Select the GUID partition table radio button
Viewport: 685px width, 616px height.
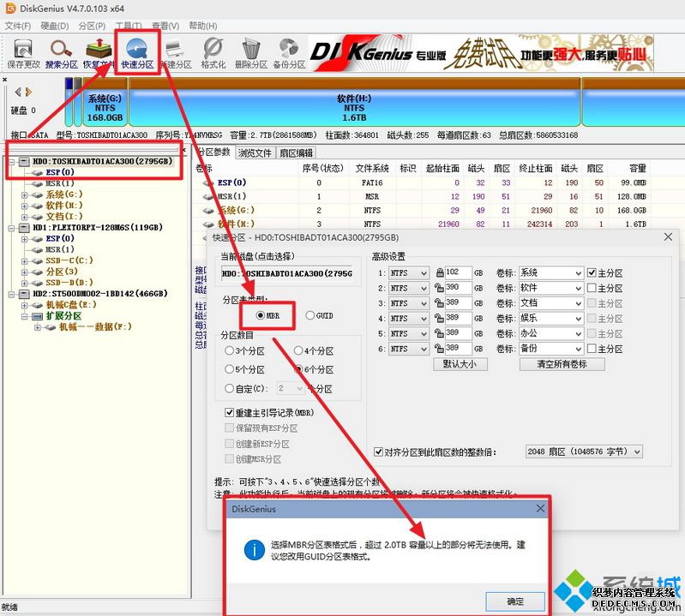coord(309,315)
